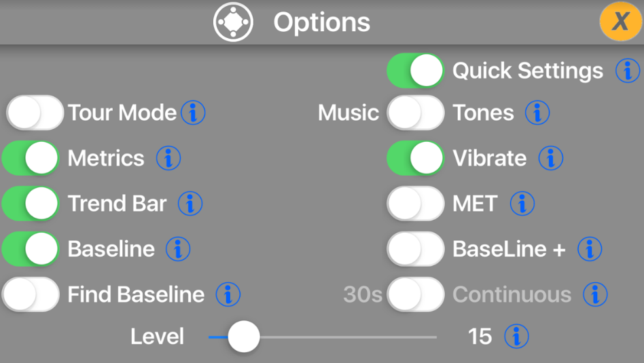Switch the Music/Tones toggle
644x363 pixels.
coord(415,113)
